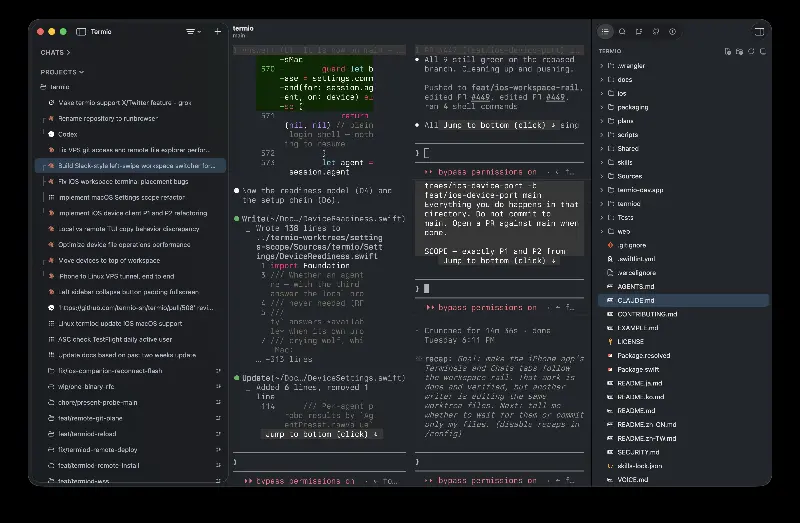Toggle the right sidebar panel icon
The width and height of the screenshot is (800, 523).
[759, 32]
